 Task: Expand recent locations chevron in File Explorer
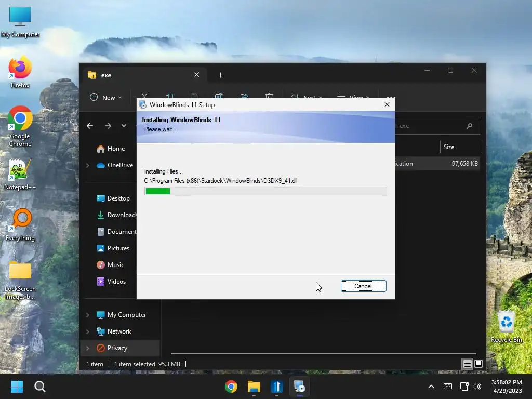[124, 126]
